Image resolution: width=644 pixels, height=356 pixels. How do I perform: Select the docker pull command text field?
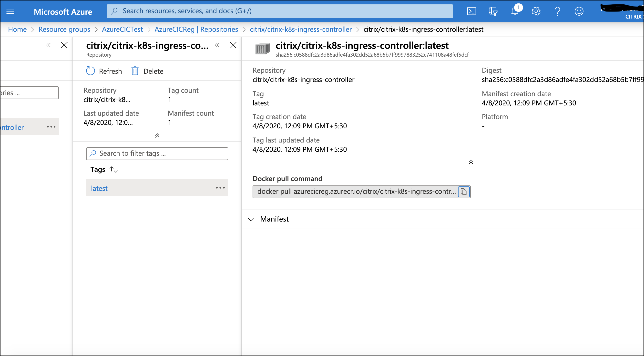pyautogui.click(x=355, y=192)
